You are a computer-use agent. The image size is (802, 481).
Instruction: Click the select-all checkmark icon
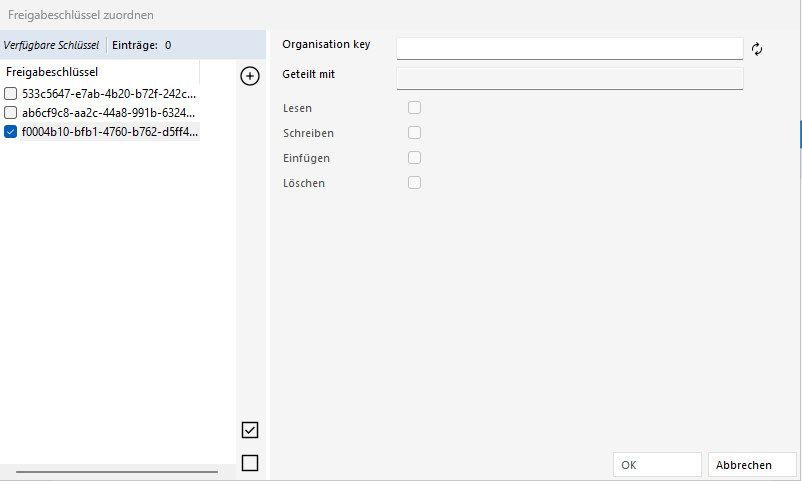[x=250, y=430]
